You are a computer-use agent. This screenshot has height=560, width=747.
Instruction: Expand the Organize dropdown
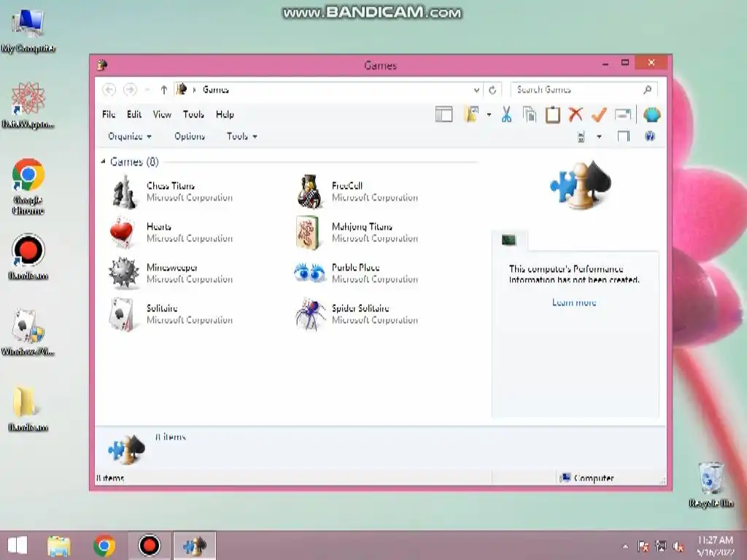point(130,136)
